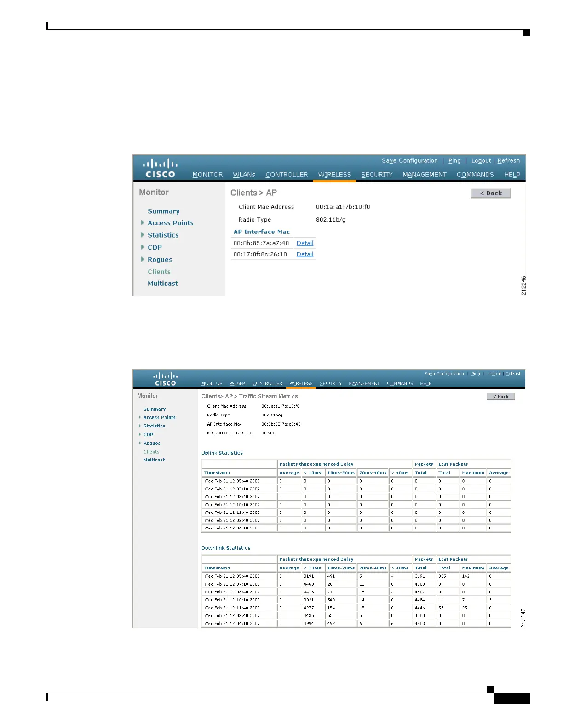Viewport: 563px width, 728px height.
Task: Click Refresh link in Traffic Stream Metrics screenshot
Action: [513, 374]
